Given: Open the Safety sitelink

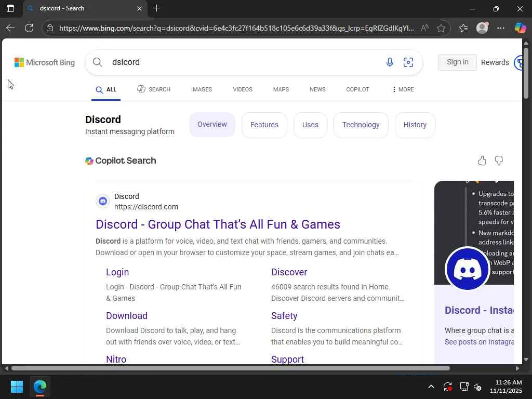Looking at the screenshot, I should (284, 315).
